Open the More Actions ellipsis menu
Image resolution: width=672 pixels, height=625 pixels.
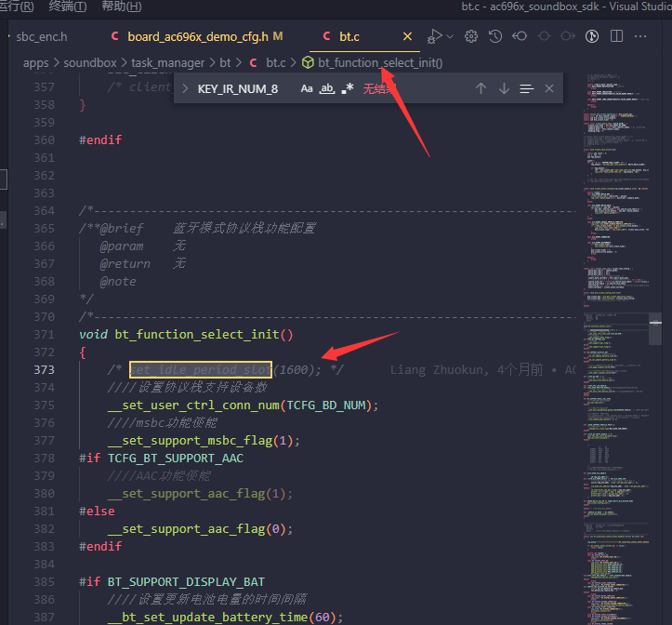click(x=640, y=36)
